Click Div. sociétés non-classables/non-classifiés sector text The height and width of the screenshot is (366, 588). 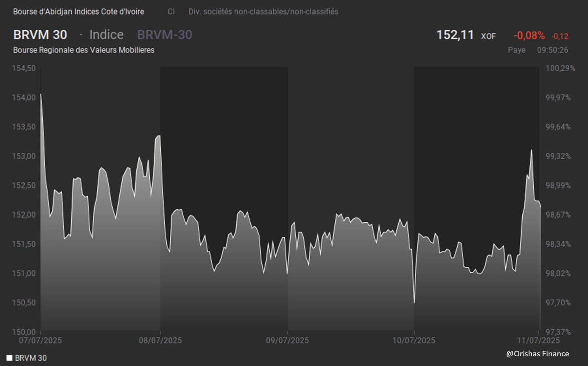tap(263, 12)
